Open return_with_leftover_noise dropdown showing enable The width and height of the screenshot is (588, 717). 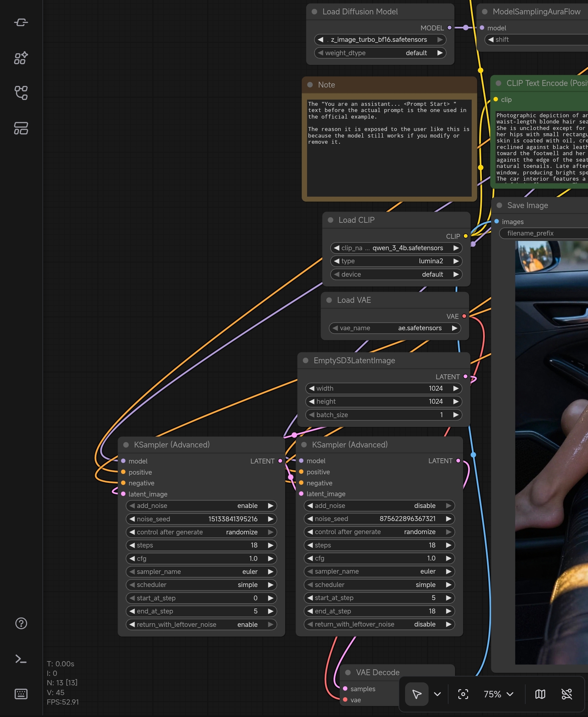[201, 625]
